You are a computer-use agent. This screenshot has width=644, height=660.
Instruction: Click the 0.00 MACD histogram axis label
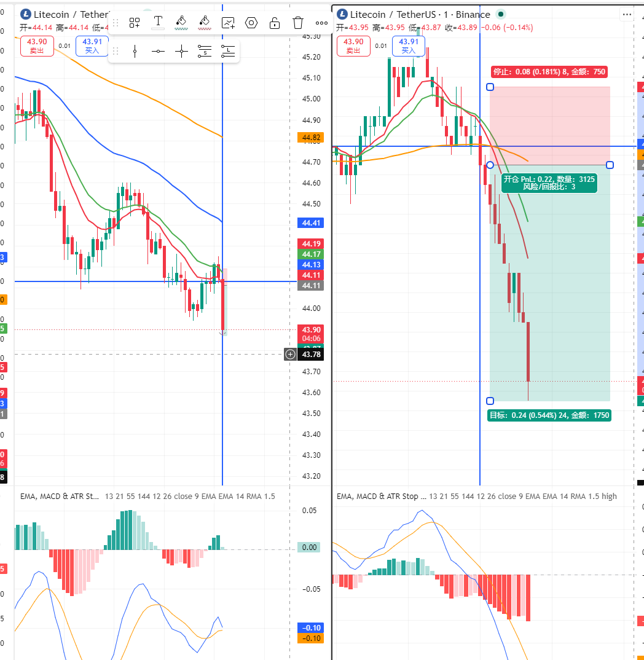309,547
